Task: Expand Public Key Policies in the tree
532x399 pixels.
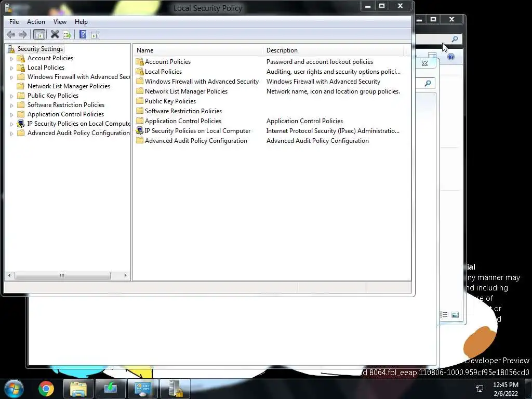Action: pos(11,96)
